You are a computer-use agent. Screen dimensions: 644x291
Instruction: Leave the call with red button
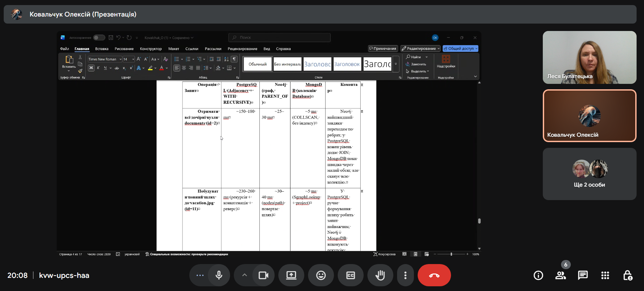pyautogui.click(x=434, y=275)
